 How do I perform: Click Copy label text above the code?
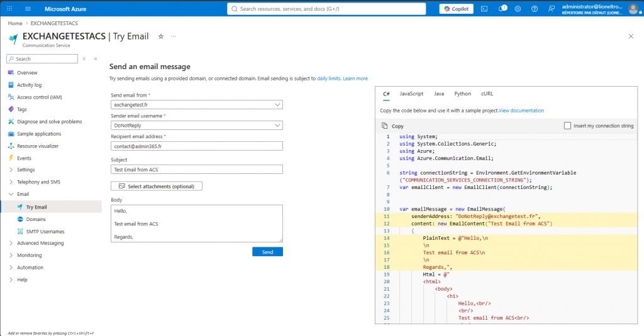397,126
